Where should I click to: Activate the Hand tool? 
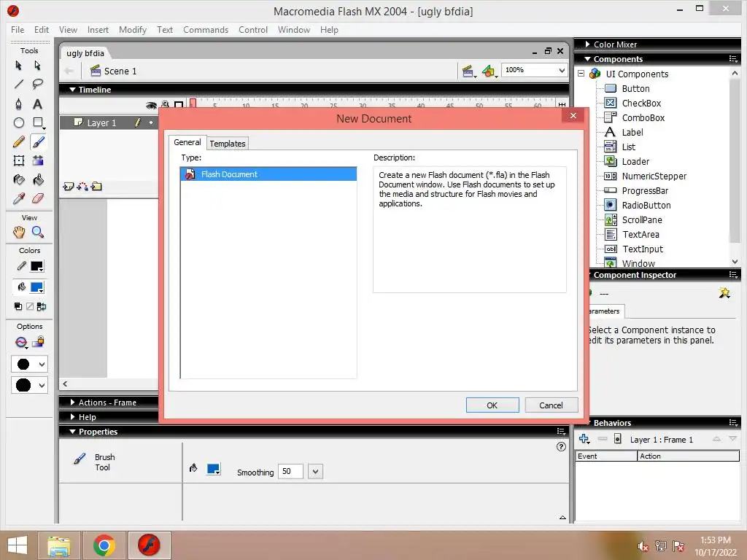point(18,233)
